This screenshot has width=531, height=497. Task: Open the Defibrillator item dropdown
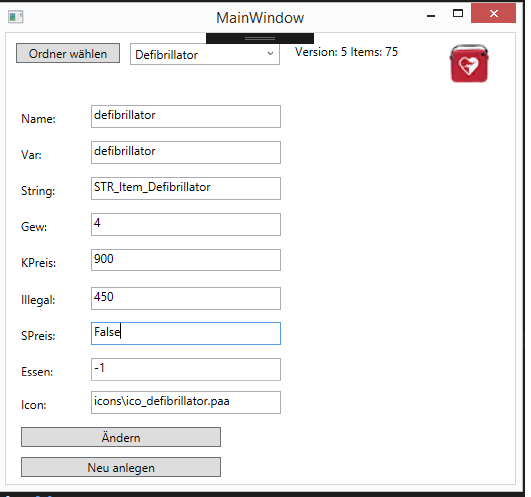(x=205, y=54)
